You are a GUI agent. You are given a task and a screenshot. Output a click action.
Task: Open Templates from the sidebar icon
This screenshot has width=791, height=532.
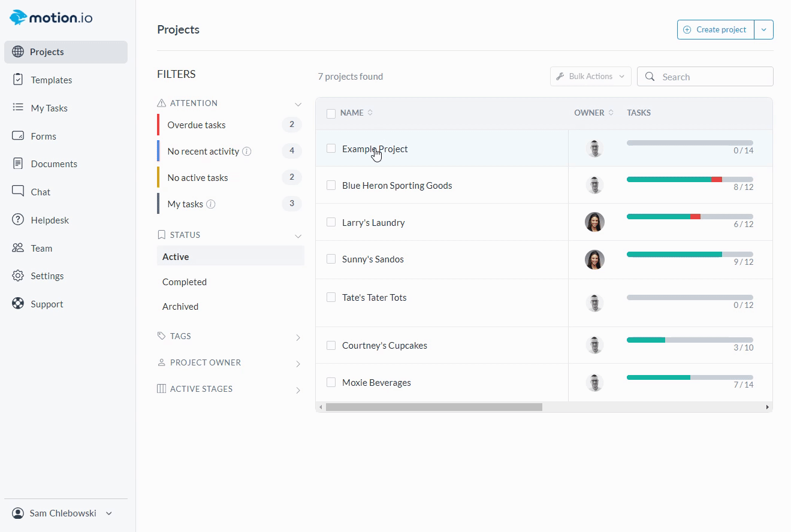[x=18, y=80]
